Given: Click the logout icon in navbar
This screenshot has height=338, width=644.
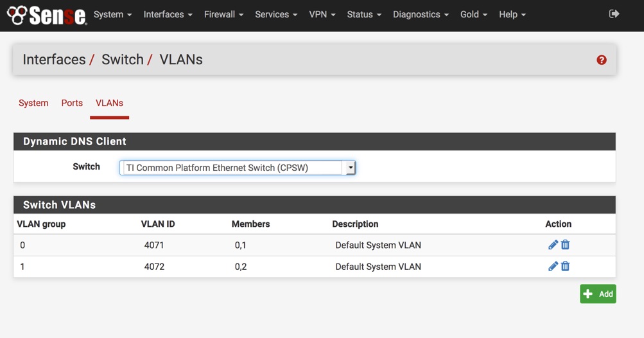Looking at the screenshot, I should coord(614,14).
